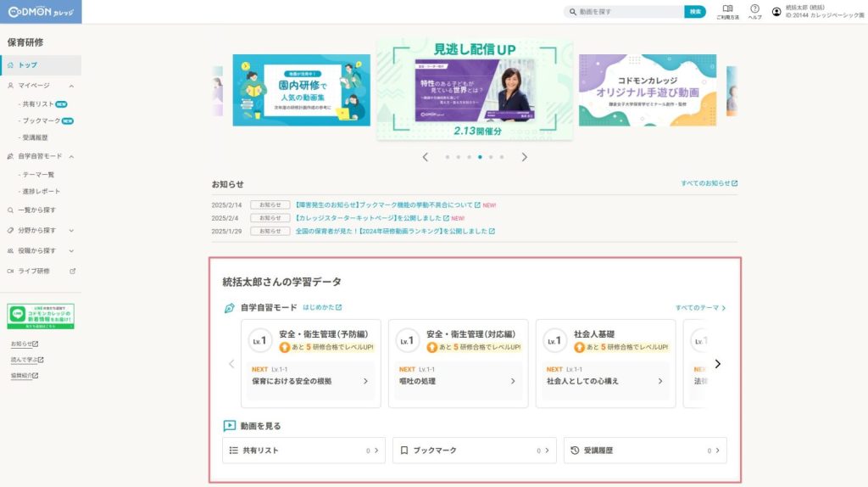Click the 動画を探す search field
The width and height of the screenshot is (868, 487).
pyautogui.click(x=627, y=12)
